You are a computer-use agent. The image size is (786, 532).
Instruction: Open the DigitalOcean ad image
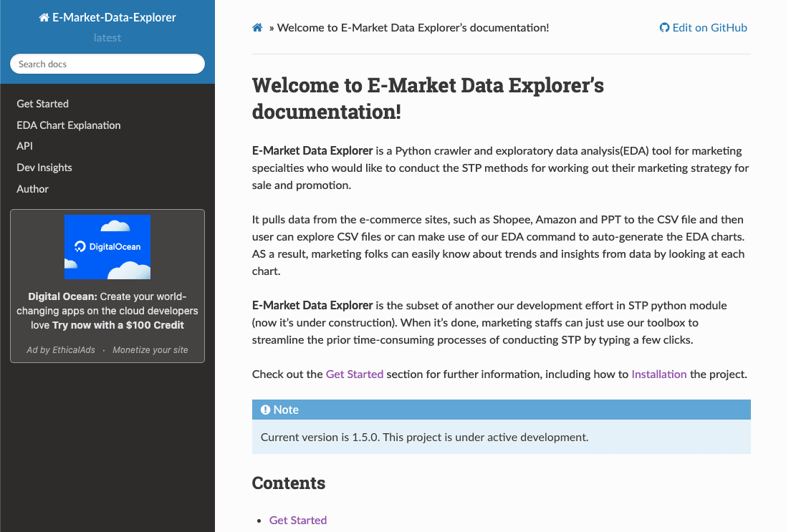click(x=107, y=247)
